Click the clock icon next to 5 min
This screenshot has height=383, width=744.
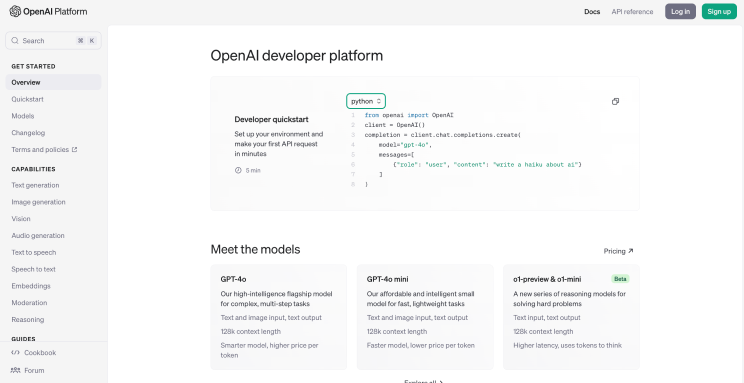238,170
